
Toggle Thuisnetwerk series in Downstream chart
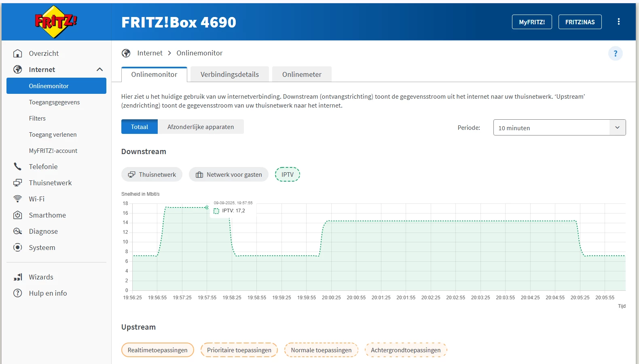[x=152, y=174]
